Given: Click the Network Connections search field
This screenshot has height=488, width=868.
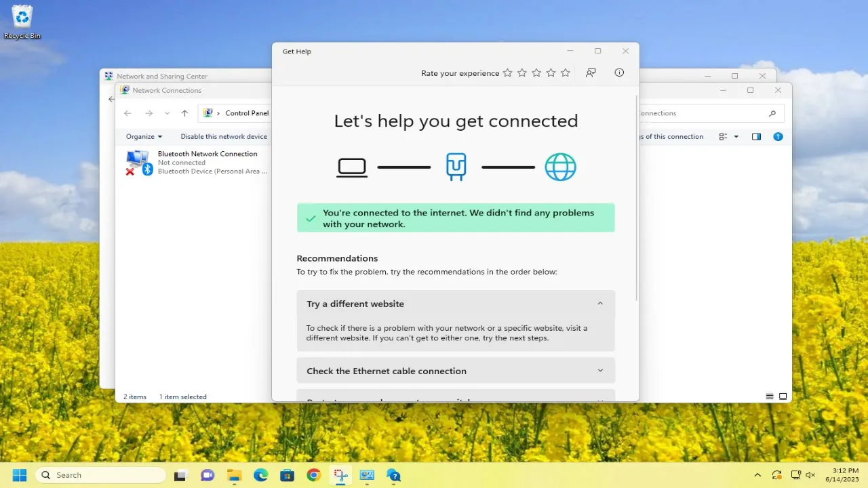Looking at the screenshot, I should coord(711,113).
